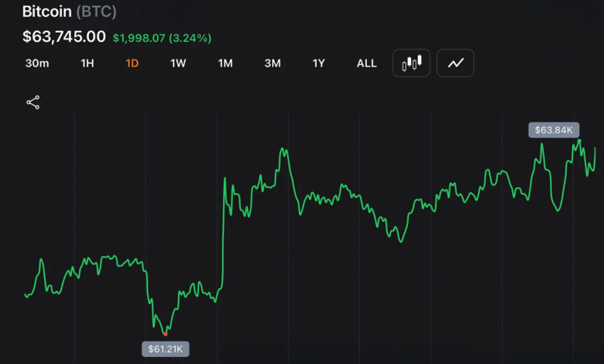This screenshot has height=364, width=604.
Task: Click the $61.21K low price label
Action: [166, 349]
